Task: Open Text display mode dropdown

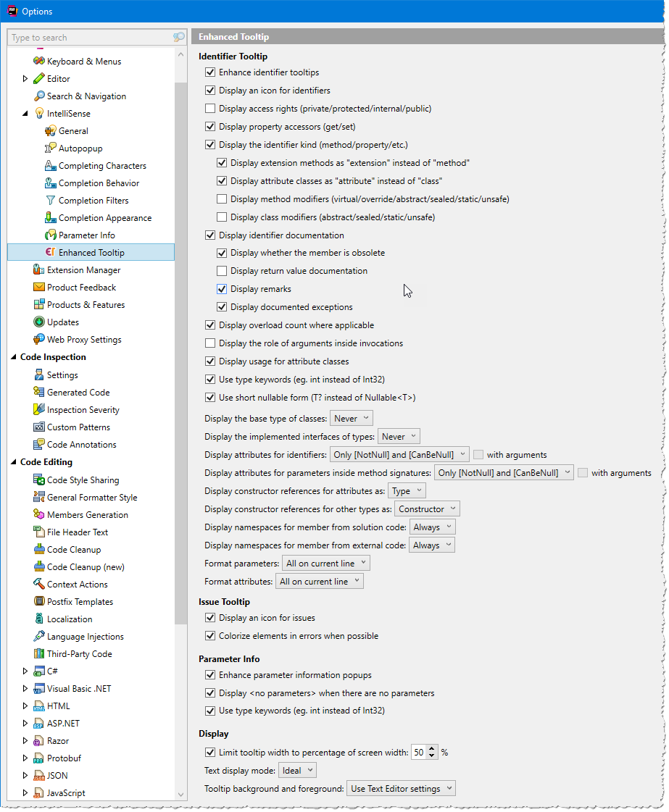Action: click(297, 771)
